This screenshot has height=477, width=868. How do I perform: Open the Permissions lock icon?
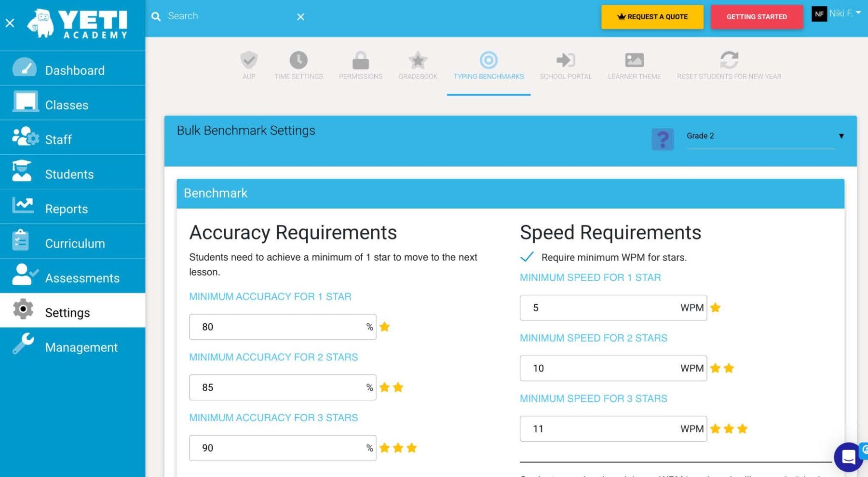[x=360, y=60]
